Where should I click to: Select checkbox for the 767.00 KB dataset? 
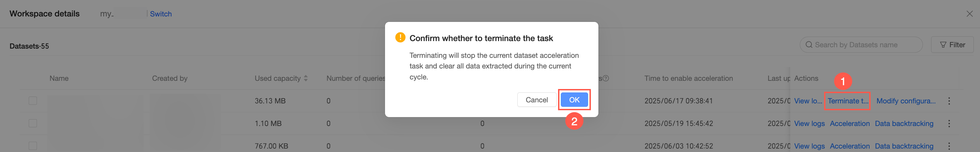coord(33,146)
